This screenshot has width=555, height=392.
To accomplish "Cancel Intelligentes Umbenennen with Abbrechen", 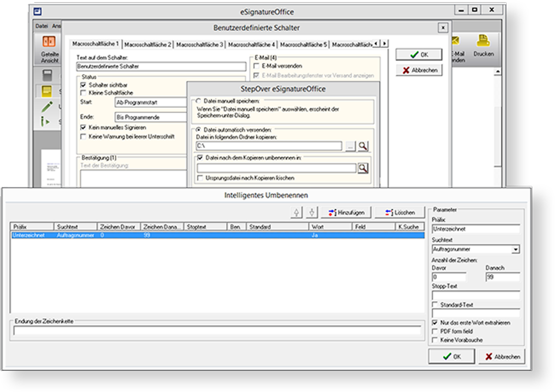I will tap(502, 357).
